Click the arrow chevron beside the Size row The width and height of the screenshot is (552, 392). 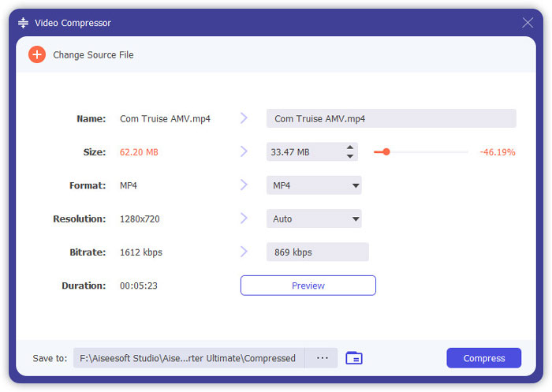244,151
